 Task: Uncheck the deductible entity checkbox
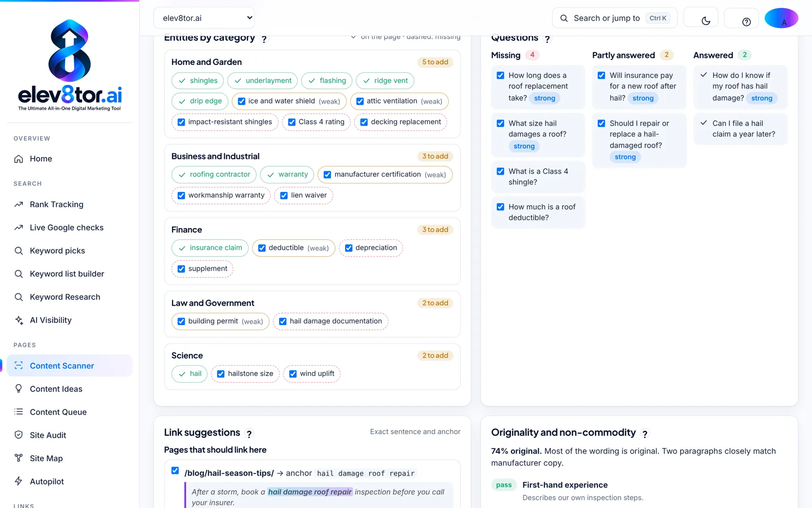(x=262, y=248)
